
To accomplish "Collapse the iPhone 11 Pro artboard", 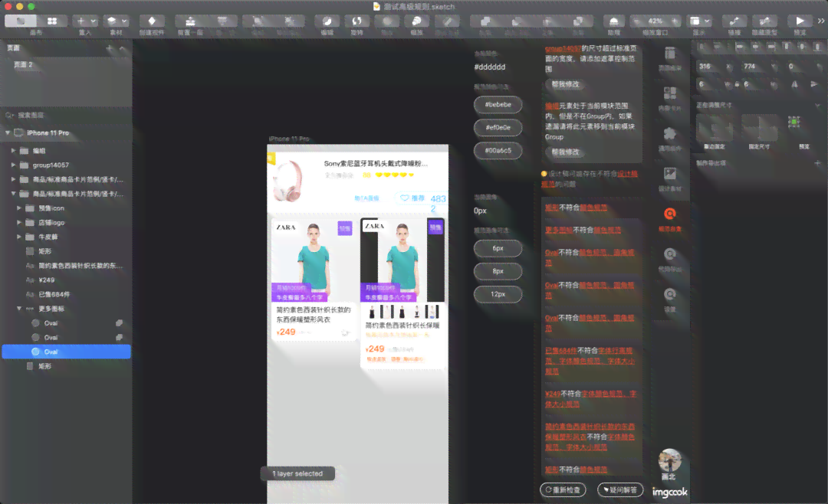I will click(8, 133).
